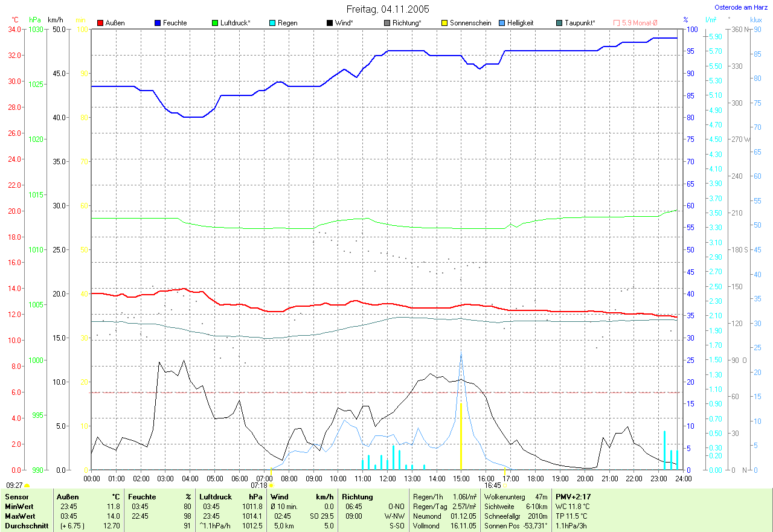Screen dimensions: 773x532
Task: Select the Luftdruck column header in table
Action: point(215,496)
